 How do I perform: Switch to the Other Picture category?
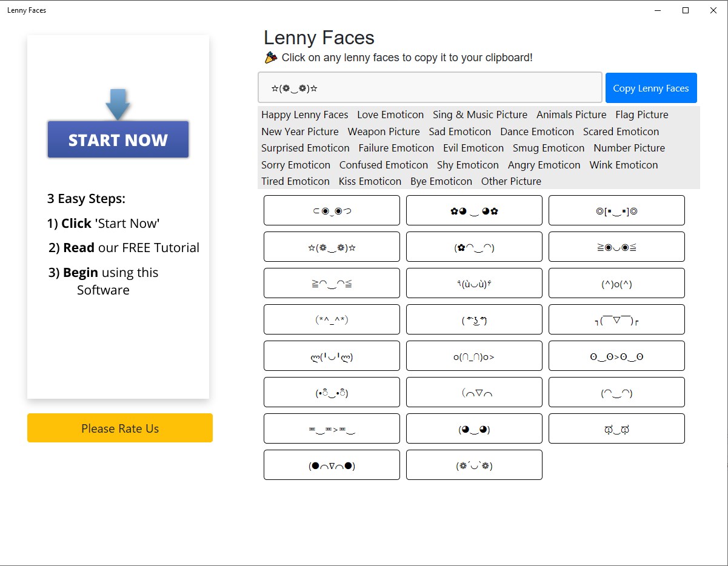tap(510, 181)
